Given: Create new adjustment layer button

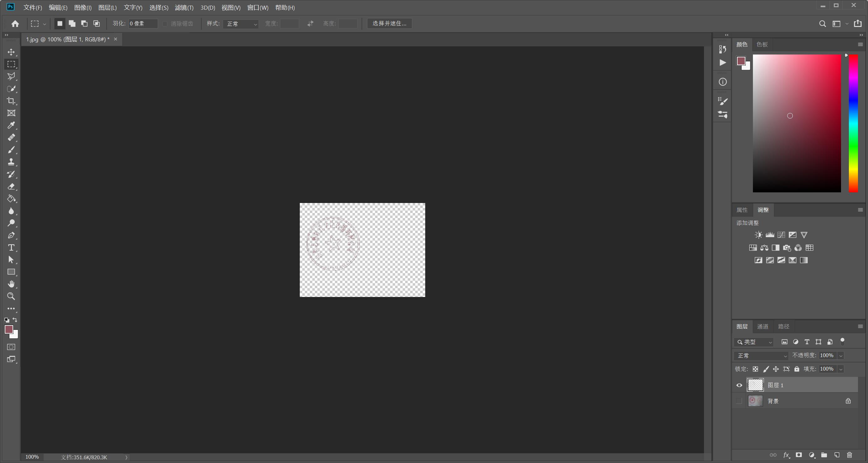Looking at the screenshot, I should click(812, 455).
